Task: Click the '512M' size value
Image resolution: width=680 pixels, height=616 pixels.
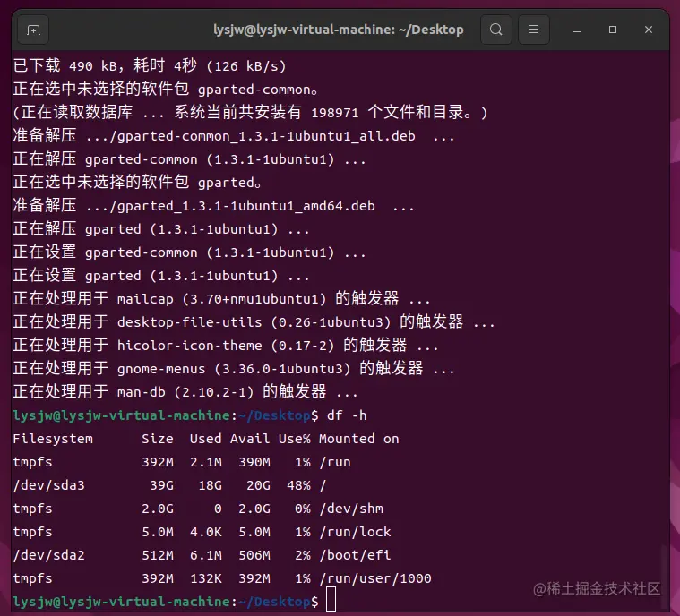Action: (x=158, y=555)
